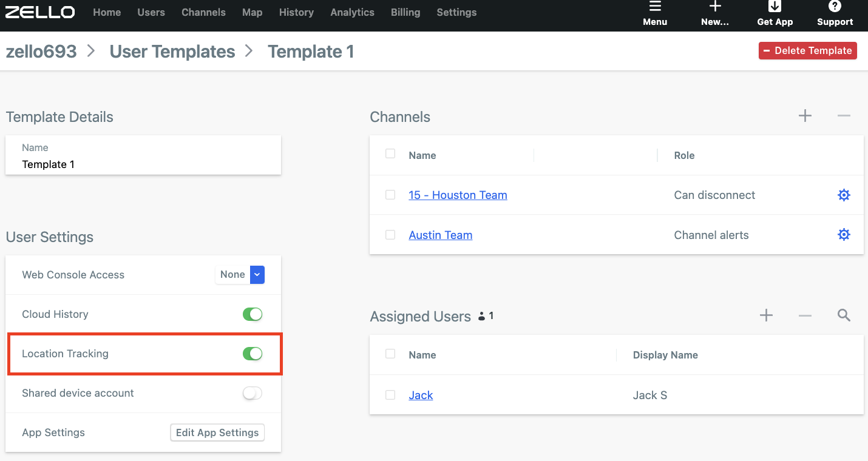The height and width of the screenshot is (461, 868).
Task: Go to zello693 breadcrumb
Action: [41, 52]
